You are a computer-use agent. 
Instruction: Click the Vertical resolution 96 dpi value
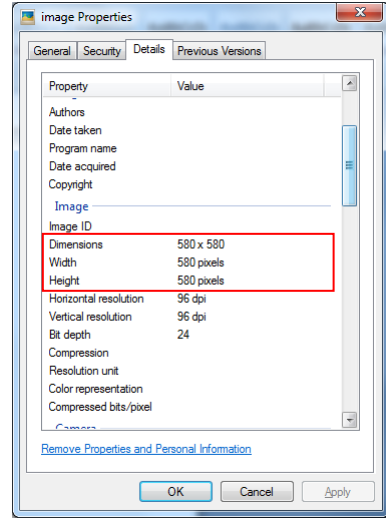(x=191, y=316)
